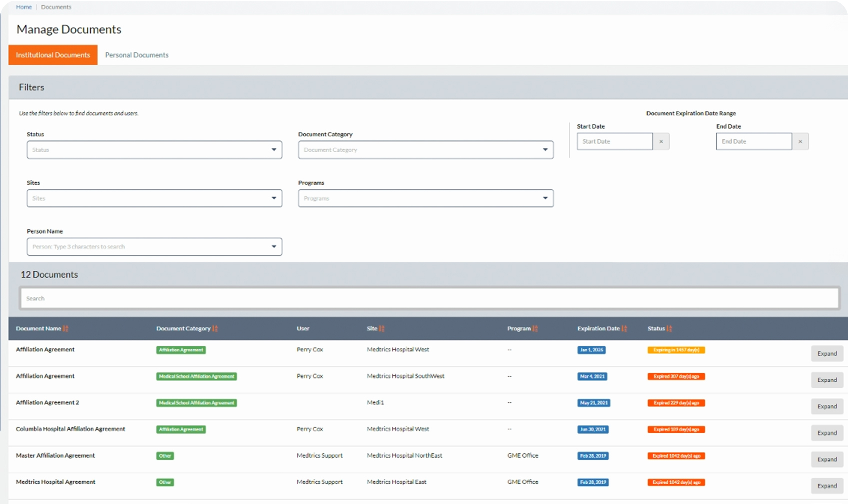Sort by Status column icon
Image resolution: width=848 pixels, height=504 pixels.
(669, 329)
